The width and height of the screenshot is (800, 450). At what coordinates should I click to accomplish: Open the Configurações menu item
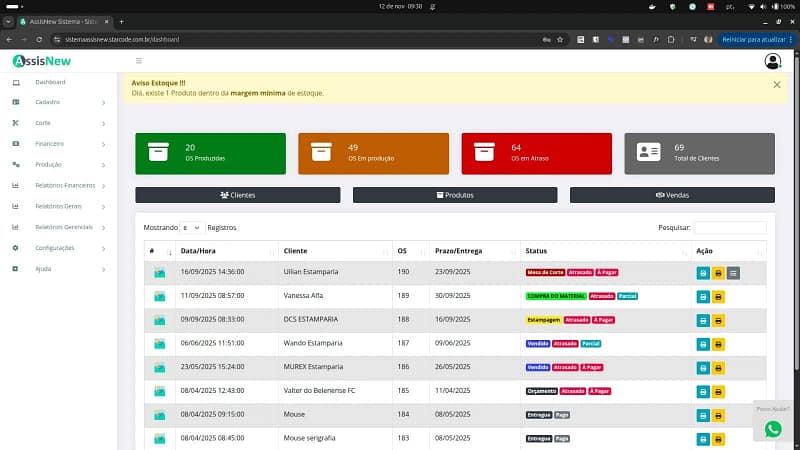55,248
